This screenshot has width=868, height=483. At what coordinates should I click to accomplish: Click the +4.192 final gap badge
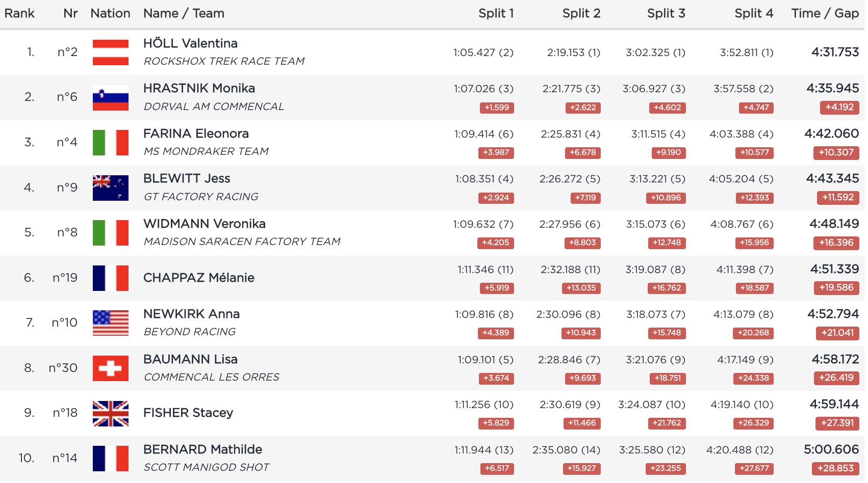coord(839,108)
